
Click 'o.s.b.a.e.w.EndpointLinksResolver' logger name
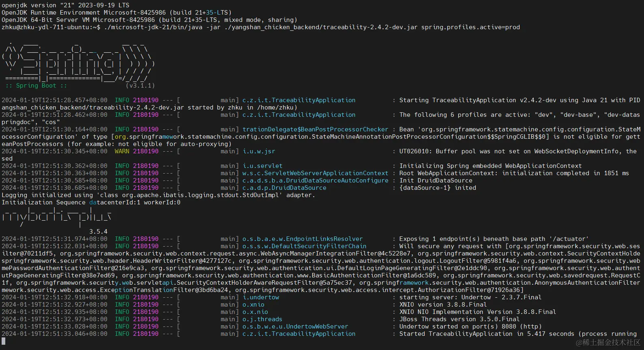[x=303, y=239]
